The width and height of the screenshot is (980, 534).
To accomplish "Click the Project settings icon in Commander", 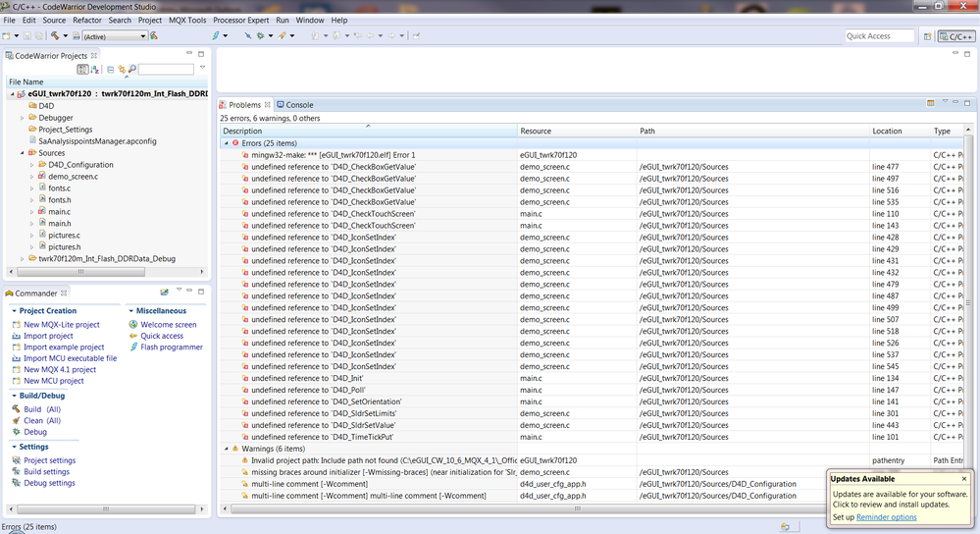I will coord(17,460).
